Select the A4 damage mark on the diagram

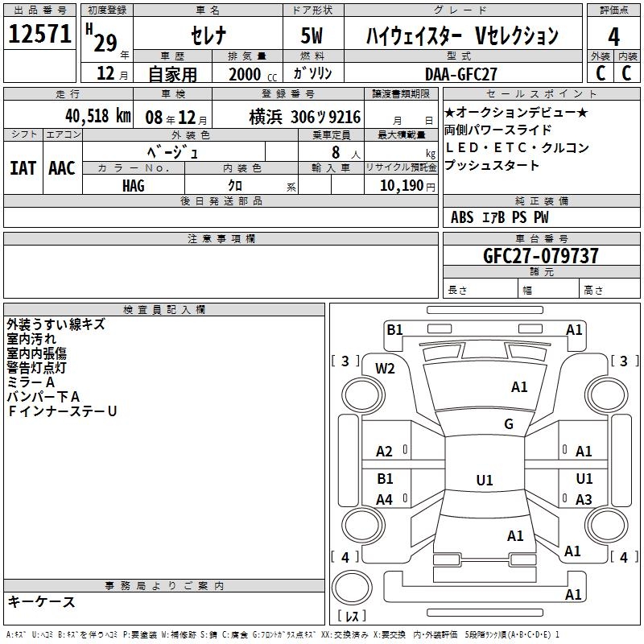pyautogui.click(x=385, y=500)
